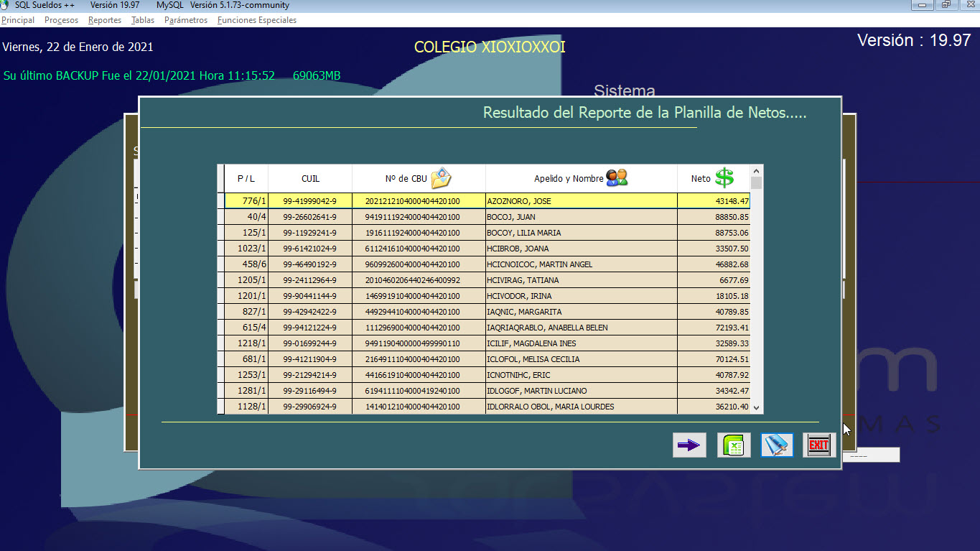Click the P / L column header
Image resolution: width=980 pixels, height=551 pixels.
pos(246,179)
